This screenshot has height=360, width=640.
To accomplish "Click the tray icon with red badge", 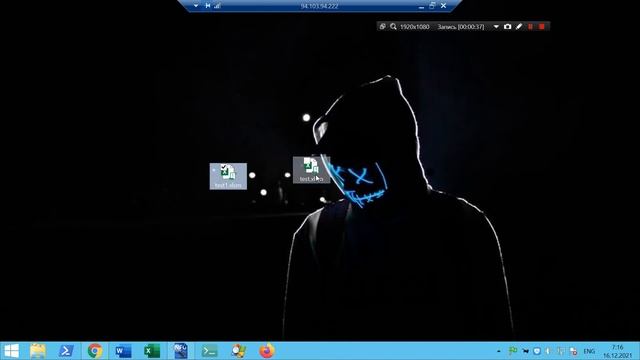I will click(573, 351).
